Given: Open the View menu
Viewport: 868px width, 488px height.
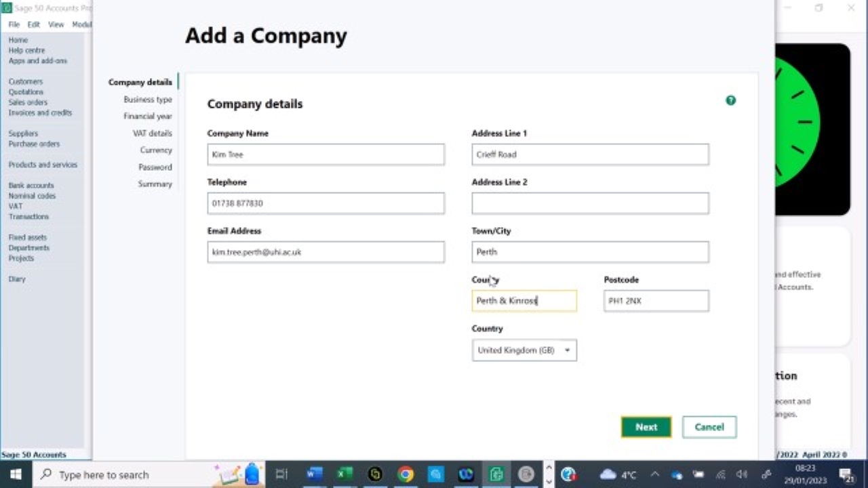Looking at the screenshot, I should point(56,24).
